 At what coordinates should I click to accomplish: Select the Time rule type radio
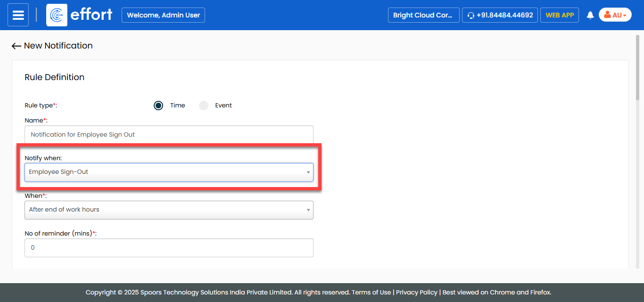click(x=158, y=106)
